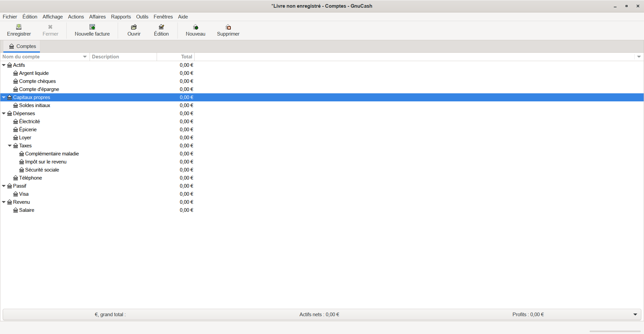
Task: Click the Nouveau account icon
Action: pyautogui.click(x=196, y=27)
